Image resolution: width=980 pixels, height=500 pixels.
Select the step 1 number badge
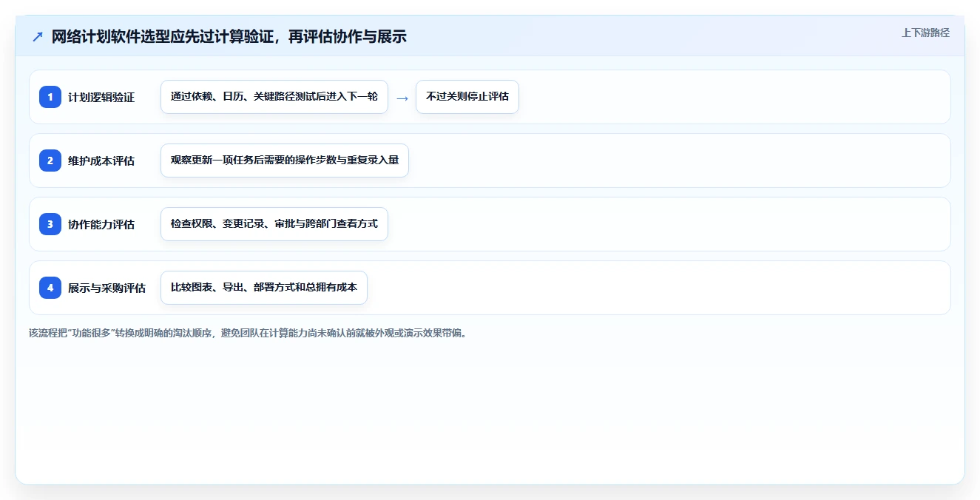click(x=50, y=97)
